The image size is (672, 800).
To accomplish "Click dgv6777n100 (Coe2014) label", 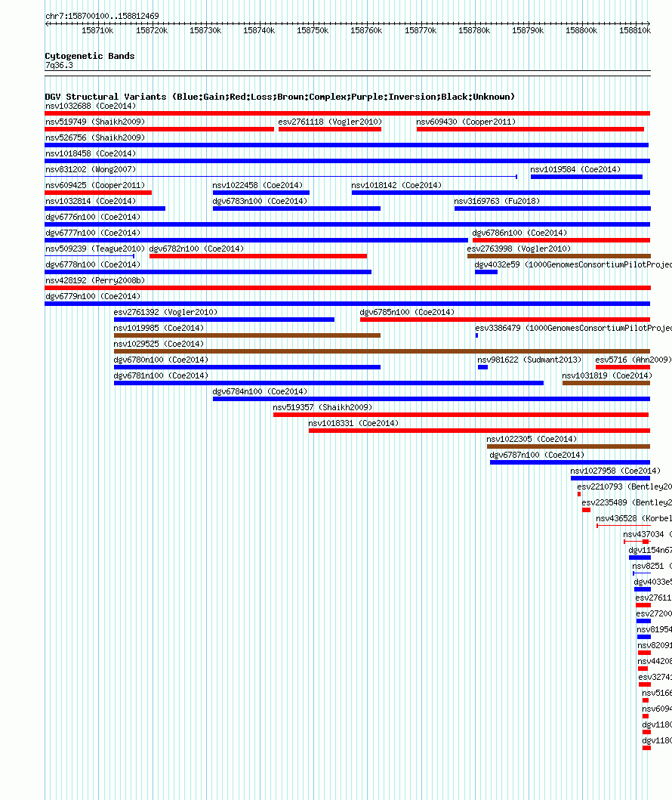I will click(93, 233).
